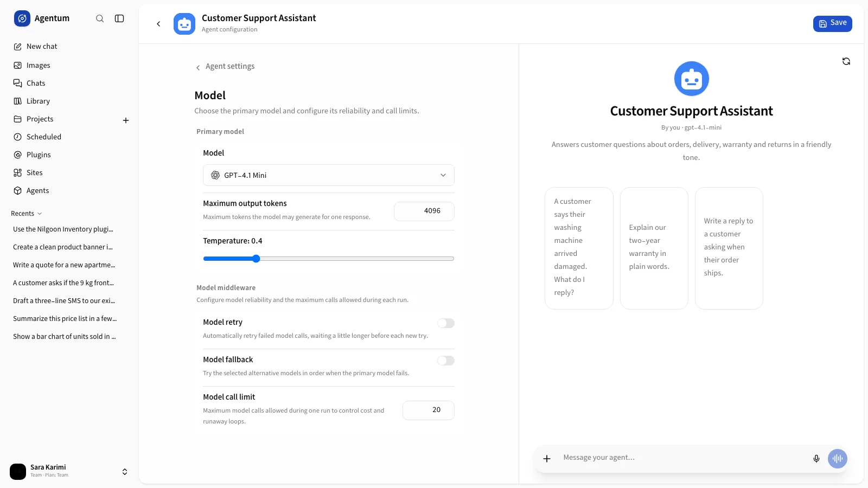This screenshot has width=868, height=488.
Task: Click the Model call limit field
Action: click(x=429, y=410)
